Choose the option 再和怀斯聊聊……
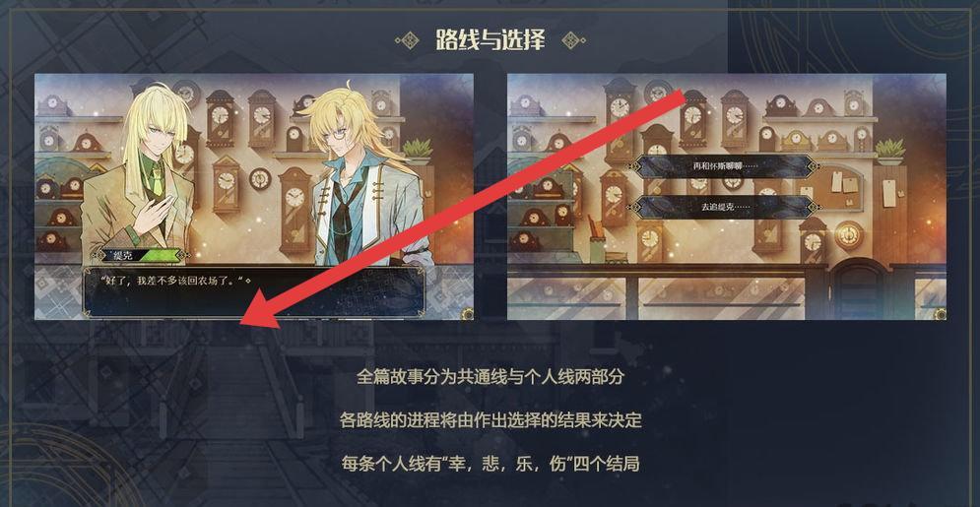 (x=724, y=166)
